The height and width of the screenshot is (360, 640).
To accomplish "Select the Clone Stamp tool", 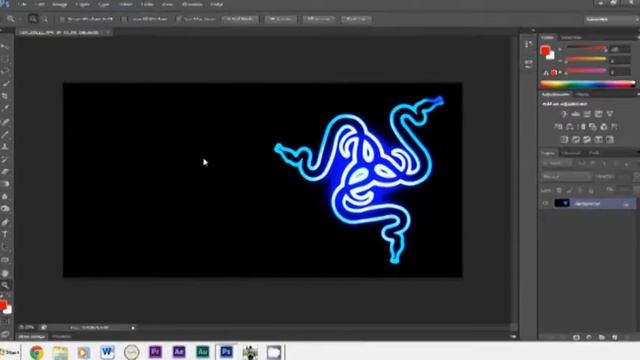I will (5, 146).
